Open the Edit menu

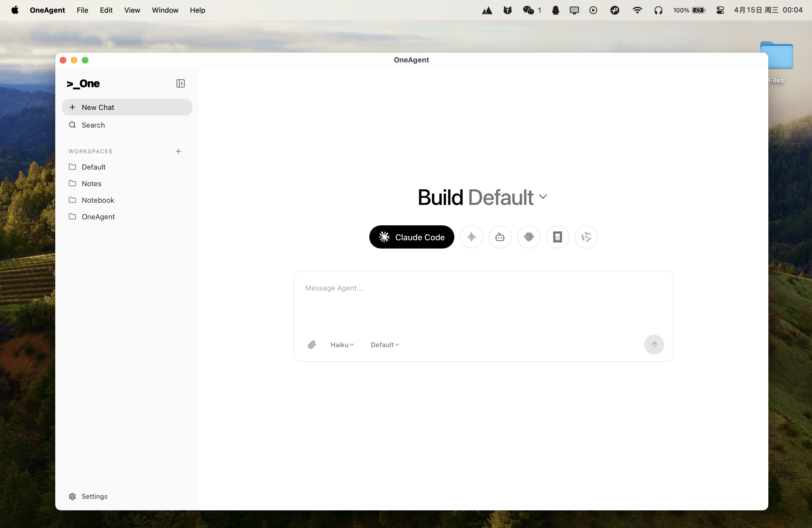tap(106, 10)
